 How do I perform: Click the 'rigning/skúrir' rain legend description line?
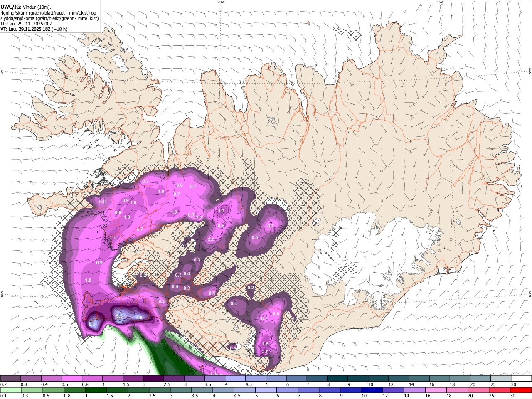pos(49,12)
